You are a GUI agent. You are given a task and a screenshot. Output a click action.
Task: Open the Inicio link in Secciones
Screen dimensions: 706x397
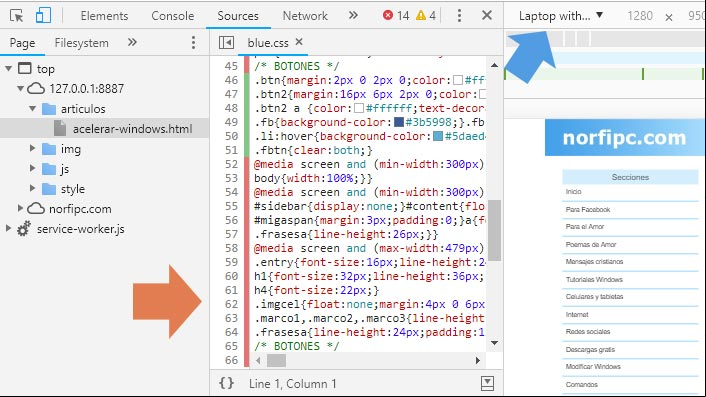(x=573, y=191)
